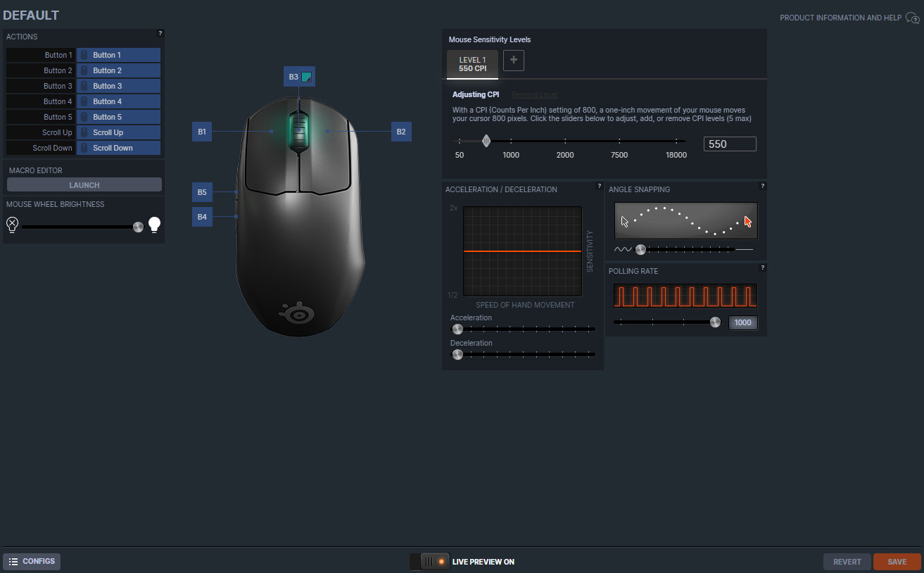Open the B3 illumination color swatch
Image resolution: width=924 pixels, height=573 pixels.
tap(306, 77)
